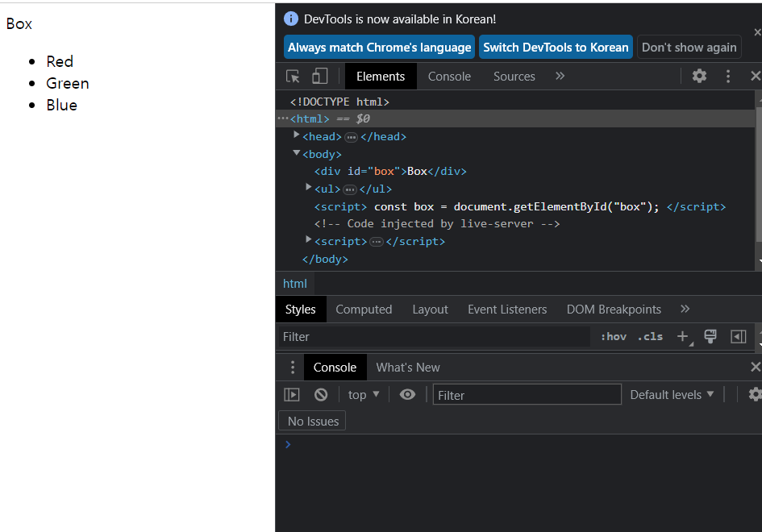
Task: Click the Box text on page
Action: coord(19,24)
